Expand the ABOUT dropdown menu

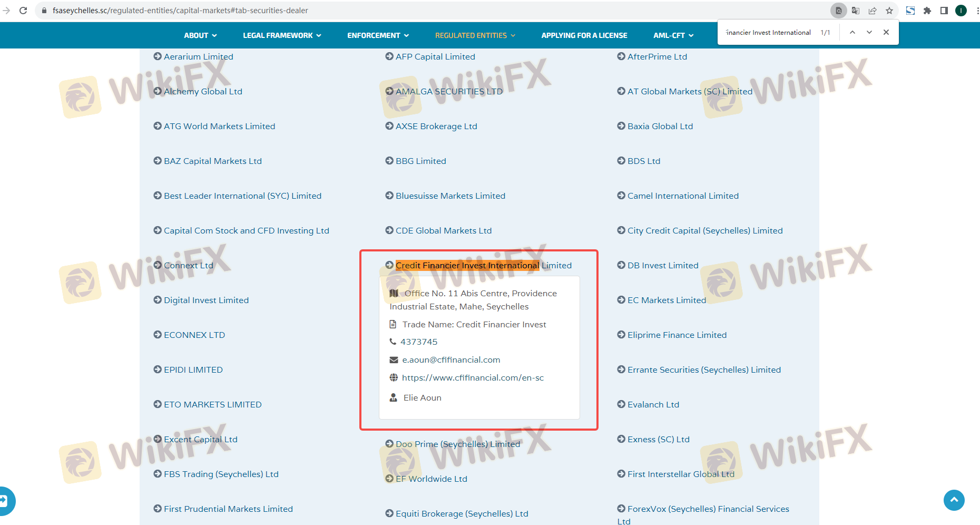pyautogui.click(x=200, y=35)
